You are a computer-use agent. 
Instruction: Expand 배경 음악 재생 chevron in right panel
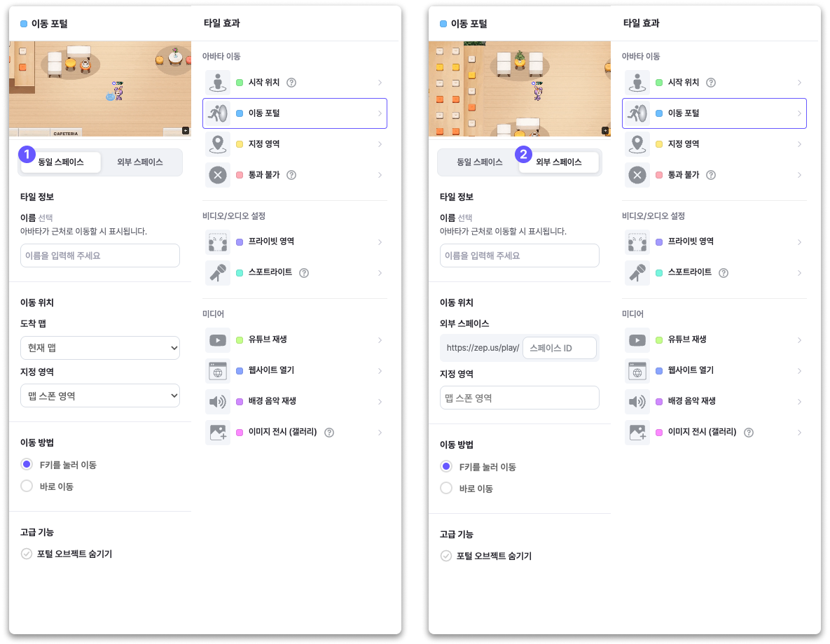point(799,401)
